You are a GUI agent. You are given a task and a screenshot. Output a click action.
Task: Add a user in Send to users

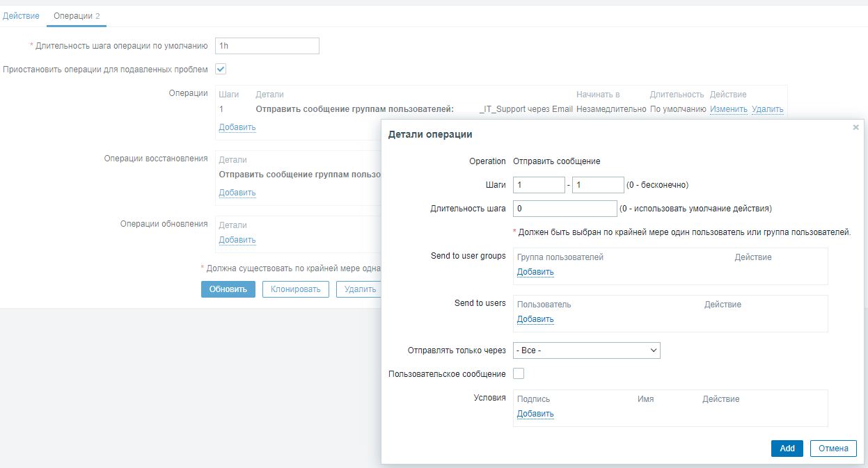[535, 319]
